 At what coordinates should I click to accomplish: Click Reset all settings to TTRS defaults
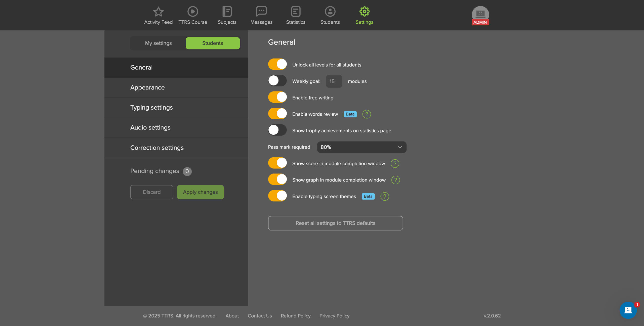pos(335,223)
